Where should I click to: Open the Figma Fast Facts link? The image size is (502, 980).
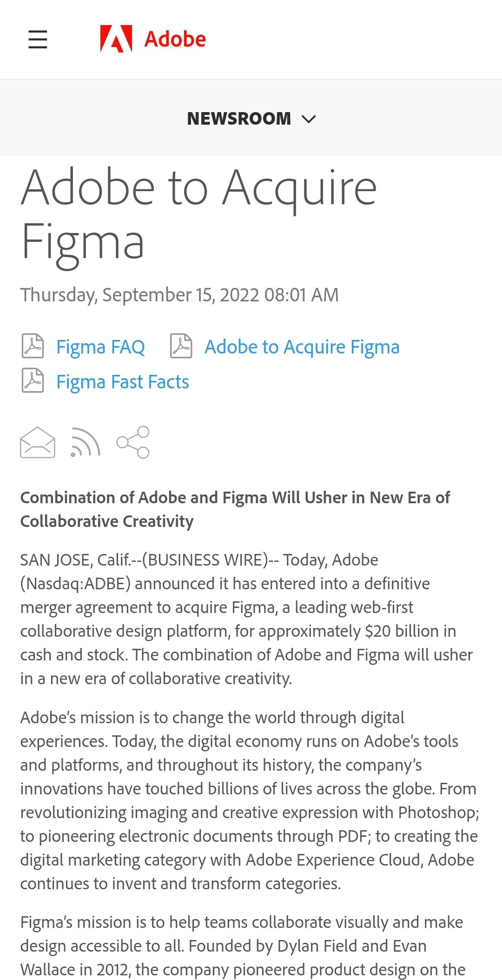(x=123, y=382)
